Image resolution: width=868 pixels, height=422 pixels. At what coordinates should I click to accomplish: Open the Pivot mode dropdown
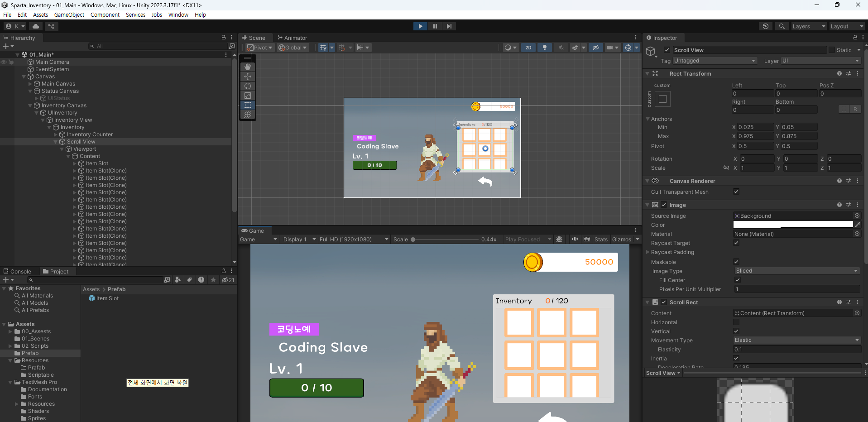coord(260,48)
